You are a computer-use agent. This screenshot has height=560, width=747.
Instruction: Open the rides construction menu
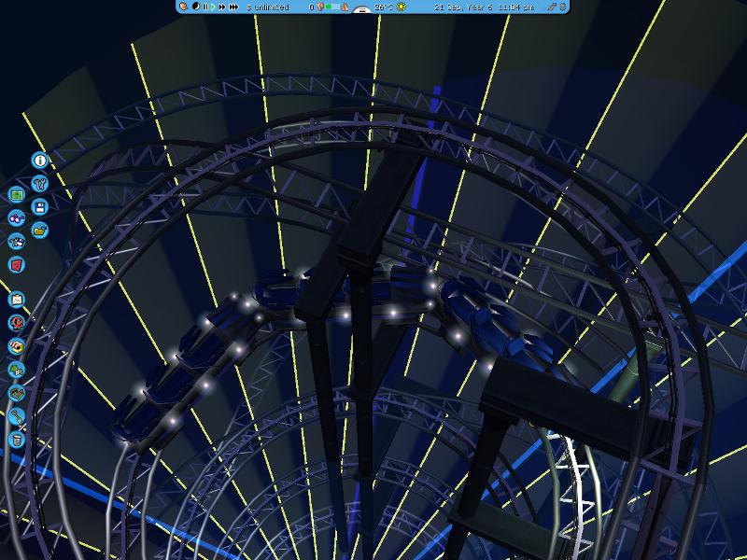17,323
